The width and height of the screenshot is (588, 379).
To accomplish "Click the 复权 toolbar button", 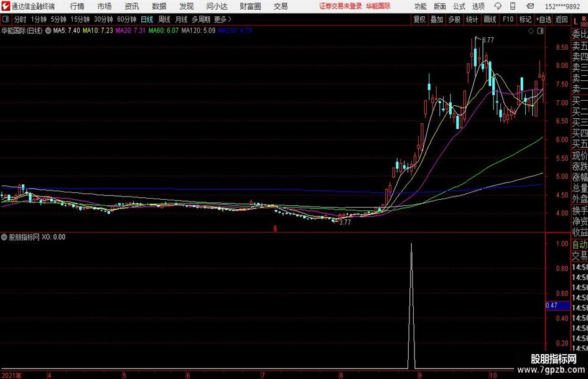I will coord(419,19).
